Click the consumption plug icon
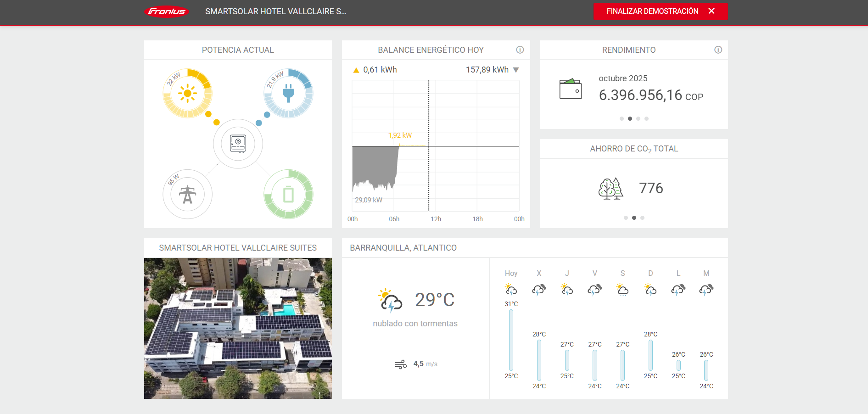Screen dimensions: 868x414 (x=288, y=94)
